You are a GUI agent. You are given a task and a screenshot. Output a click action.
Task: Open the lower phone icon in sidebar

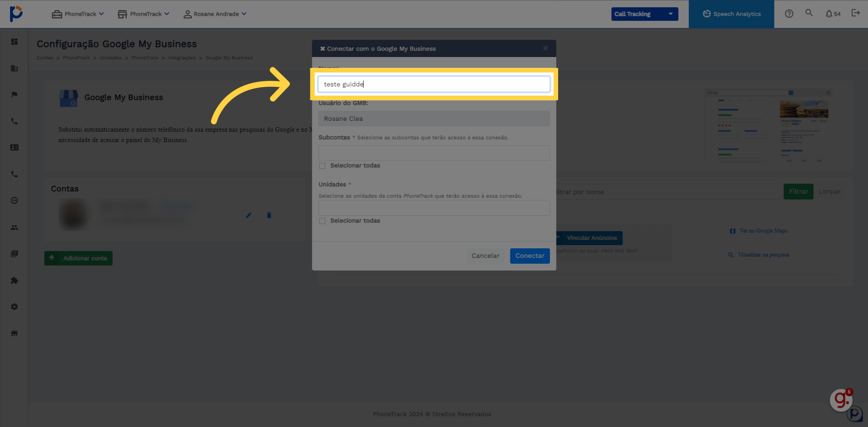(14, 174)
